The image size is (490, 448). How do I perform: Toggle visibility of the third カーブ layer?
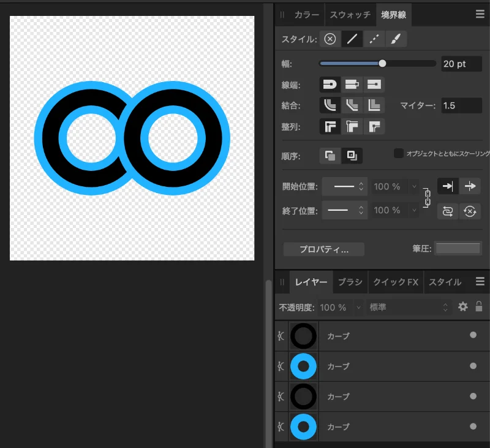click(x=473, y=396)
